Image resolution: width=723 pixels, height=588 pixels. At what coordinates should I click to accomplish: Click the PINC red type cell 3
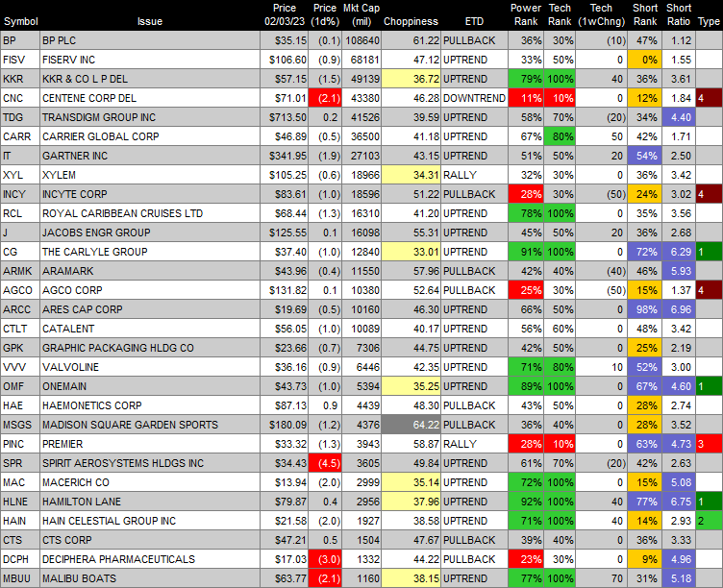pyautogui.click(x=710, y=444)
